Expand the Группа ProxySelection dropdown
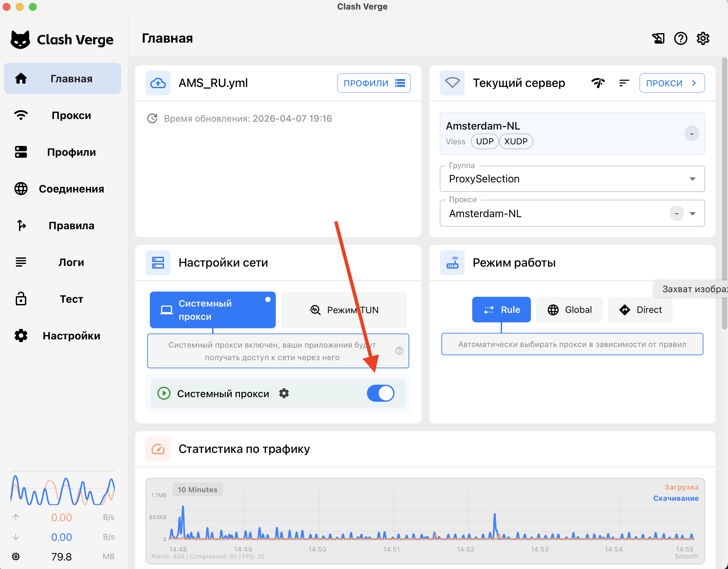Screen dimensions: 728x569 tap(572, 179)
